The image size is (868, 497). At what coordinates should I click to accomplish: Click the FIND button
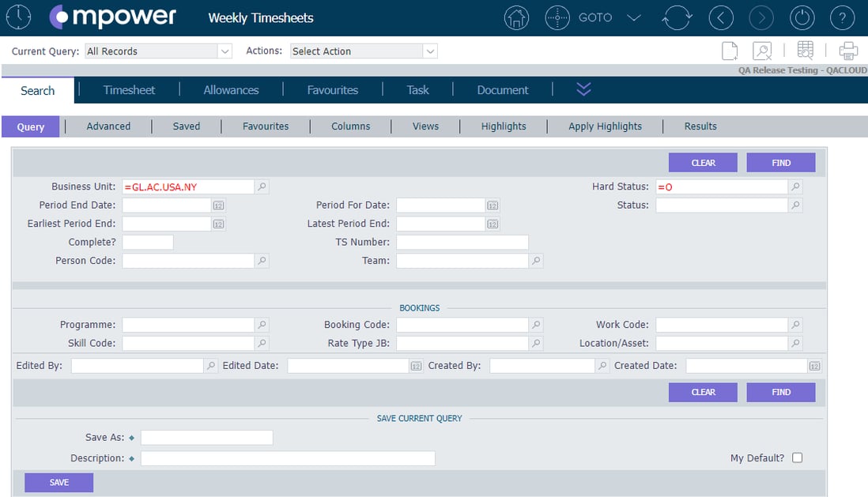[780, 162]
